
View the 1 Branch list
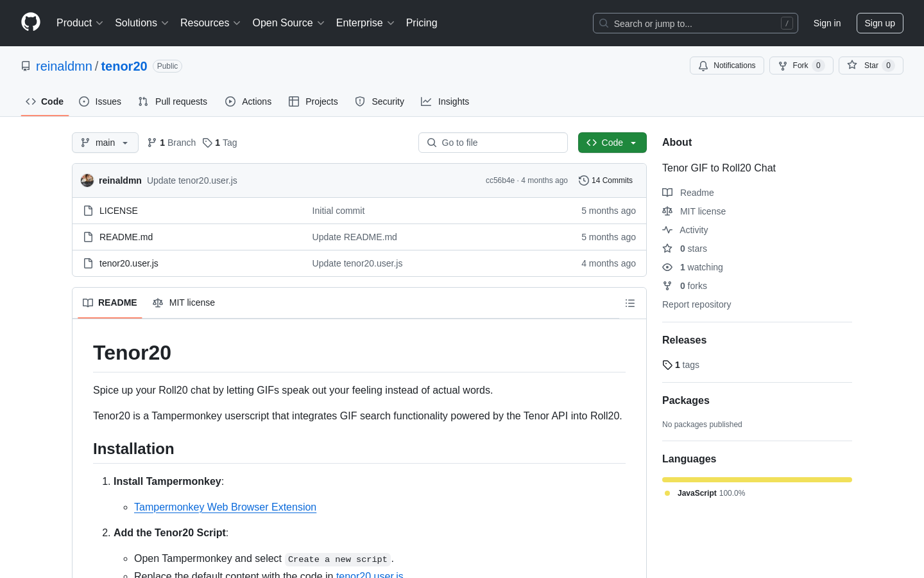pyautogui.click(x=171, y=143)
